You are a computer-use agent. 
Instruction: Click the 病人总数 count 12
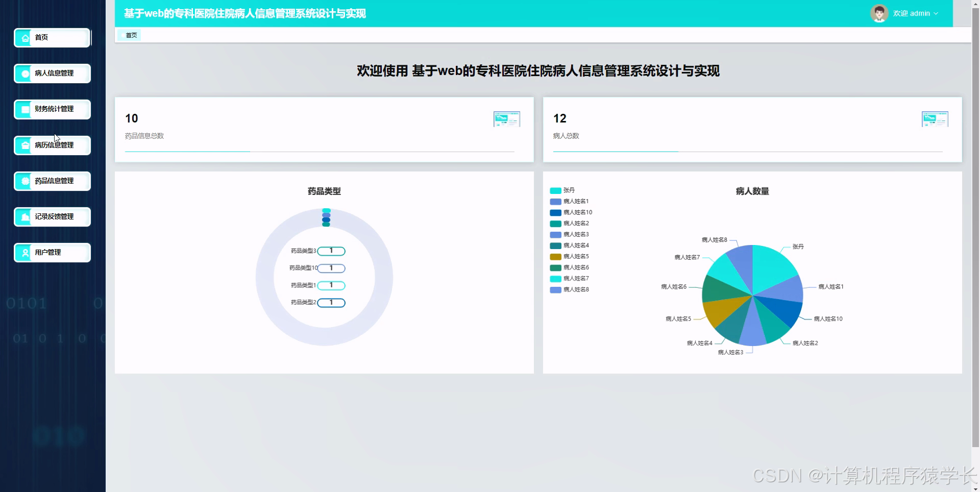pyautogui.click(x=560, y=118)
